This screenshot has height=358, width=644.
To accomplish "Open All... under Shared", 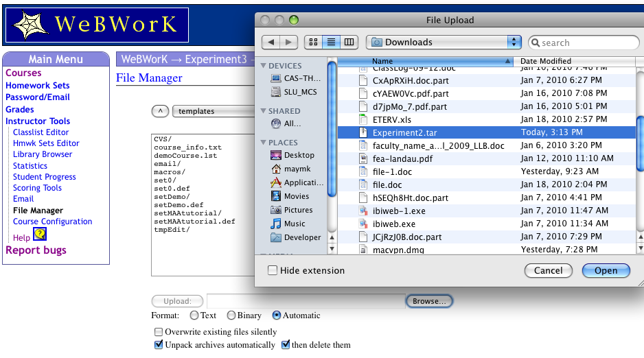I will [286, 123].
